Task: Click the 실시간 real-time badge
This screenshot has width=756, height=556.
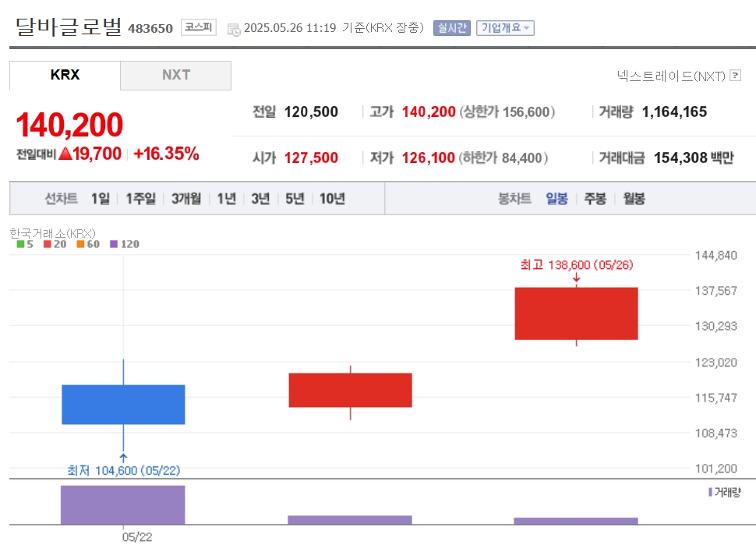Action: (452, 28)
